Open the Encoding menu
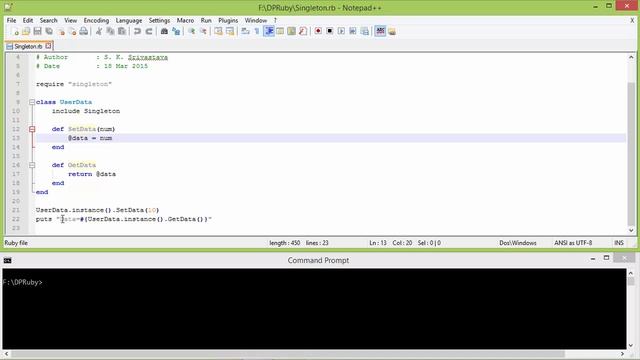Viewport: 640px width, 360px height. click(x=96, y=20)
